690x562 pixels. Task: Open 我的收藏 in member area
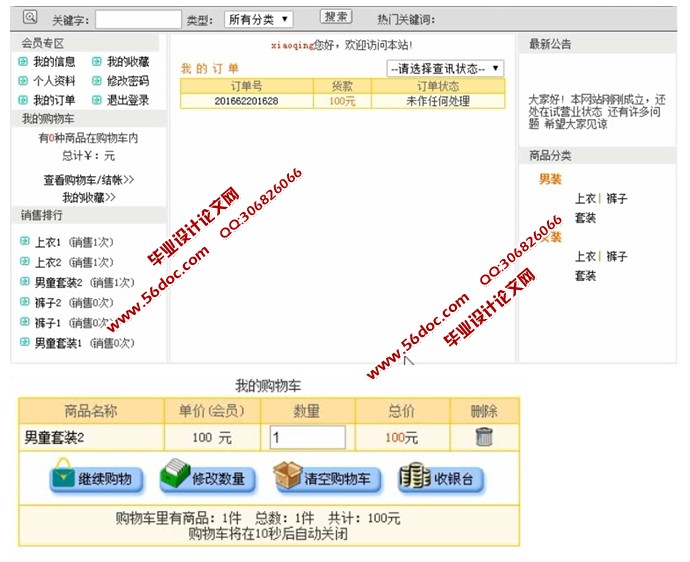(128, 62)
